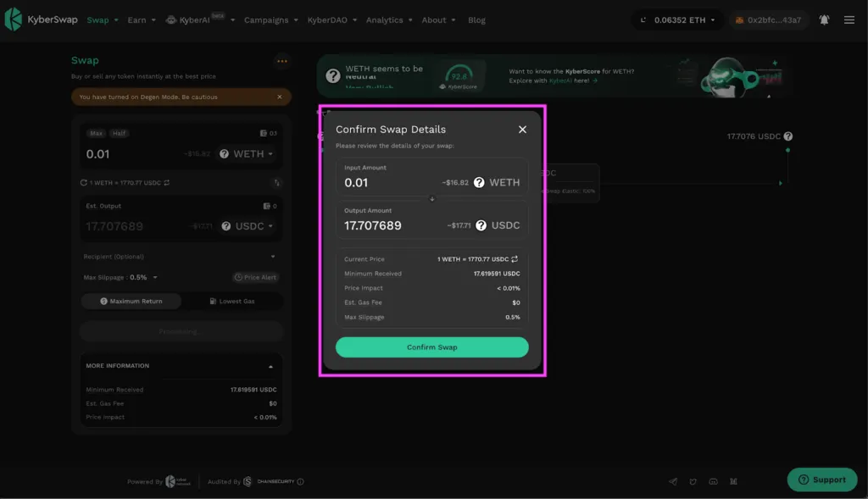Select the Maximum Return option

pyautogui.click(x=131, y=301)
